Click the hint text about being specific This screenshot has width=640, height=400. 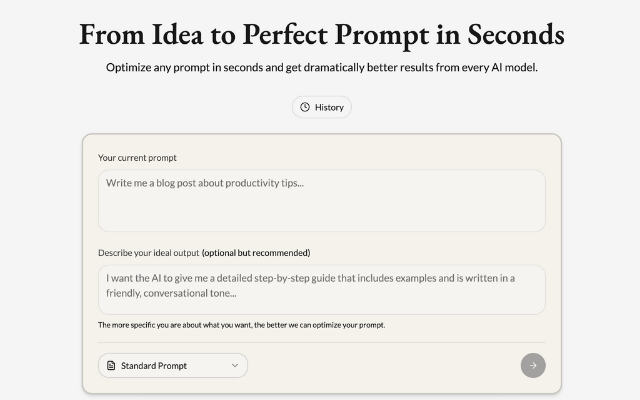[x=241, y=325]
